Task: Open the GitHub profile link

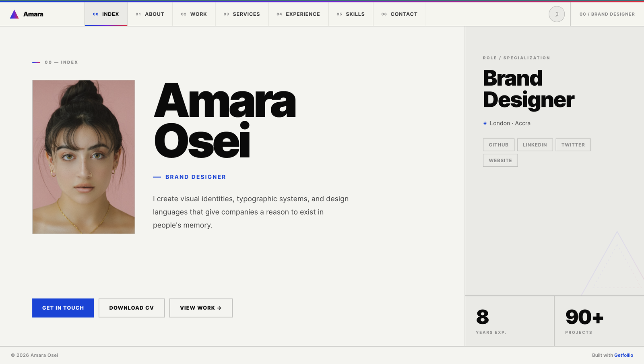Action: tap(499, 145)
